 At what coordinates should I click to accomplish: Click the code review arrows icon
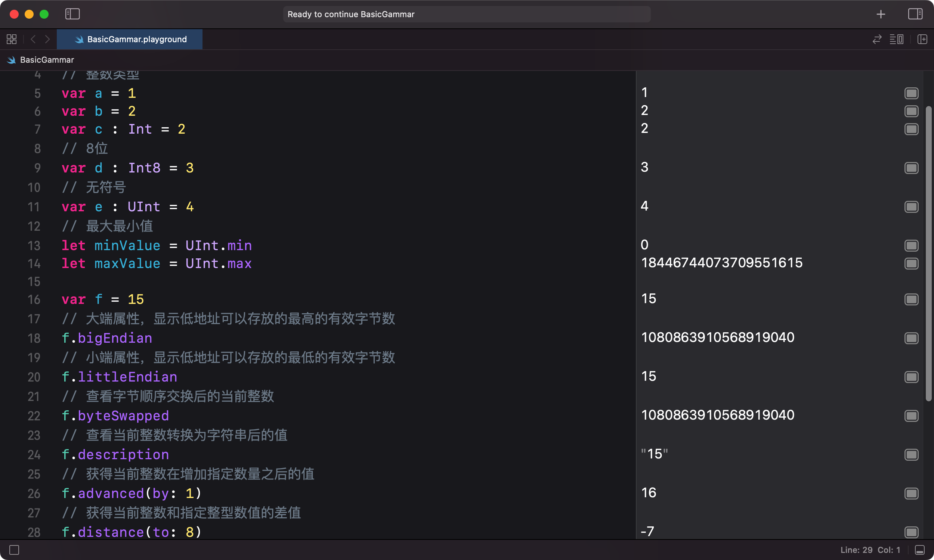click(877, 39)
